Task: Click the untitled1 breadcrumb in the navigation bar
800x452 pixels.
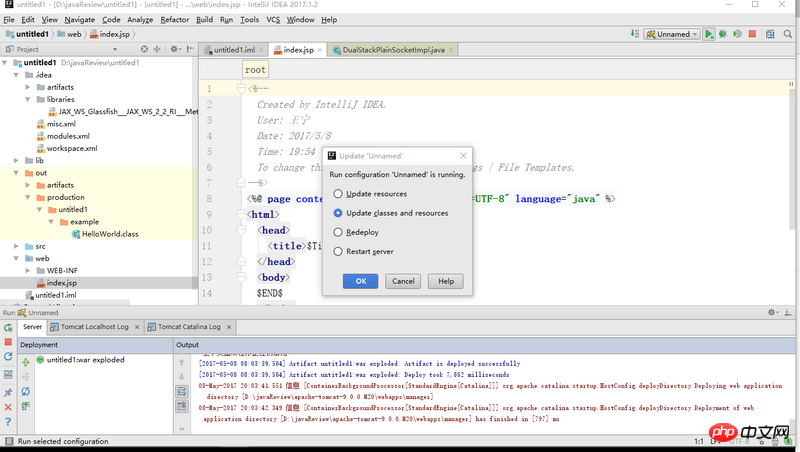Action: (28, 34)
